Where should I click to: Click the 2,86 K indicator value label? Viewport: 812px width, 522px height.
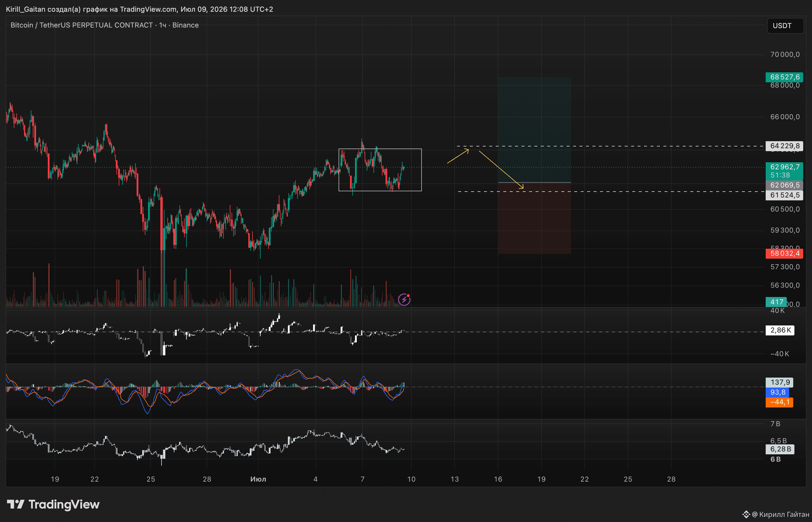click(x=780, y=330)
